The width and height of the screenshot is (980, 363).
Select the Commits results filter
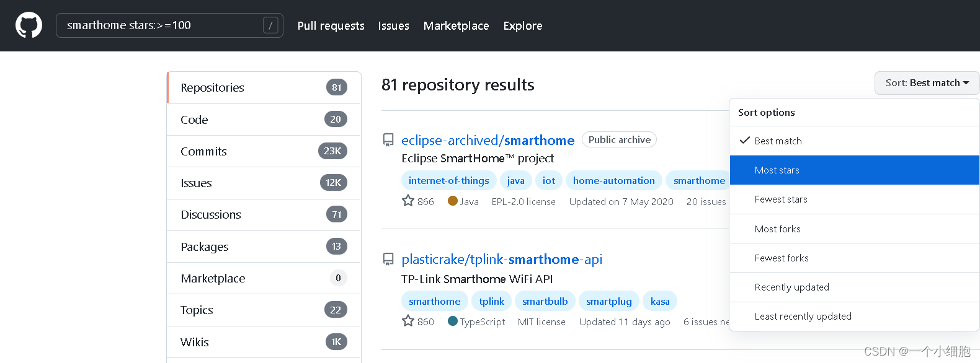coord(264,151)
